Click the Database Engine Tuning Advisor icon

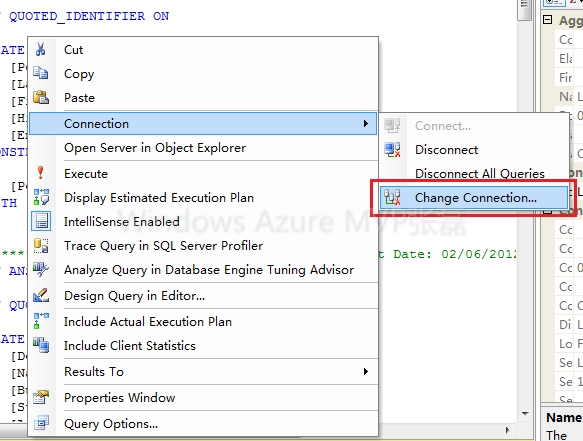coord(41,270)
